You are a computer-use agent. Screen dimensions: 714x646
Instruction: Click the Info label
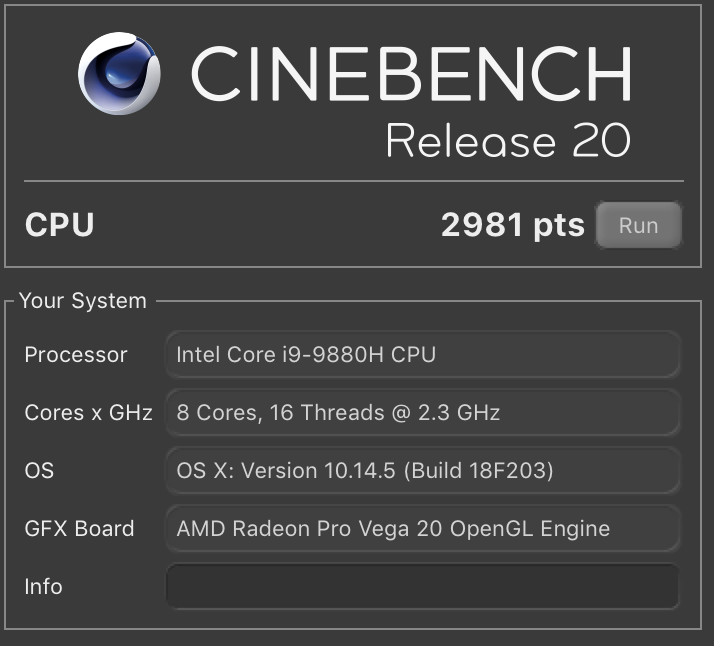click(x=43, y=586)
